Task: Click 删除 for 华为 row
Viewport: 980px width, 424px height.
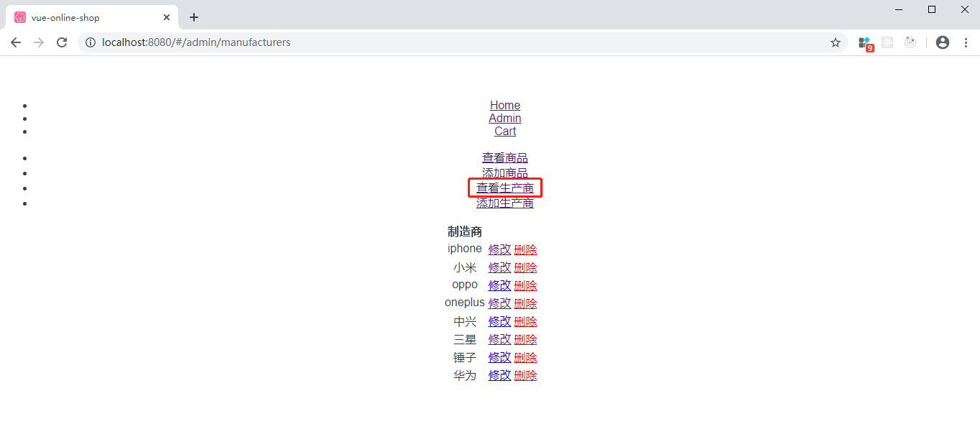Action: point(526,375)
